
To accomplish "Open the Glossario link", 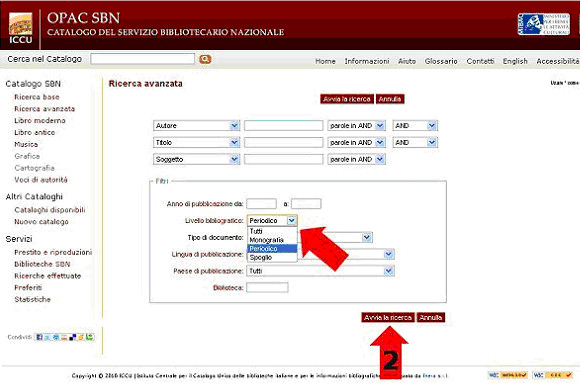I will coord(441,61).
